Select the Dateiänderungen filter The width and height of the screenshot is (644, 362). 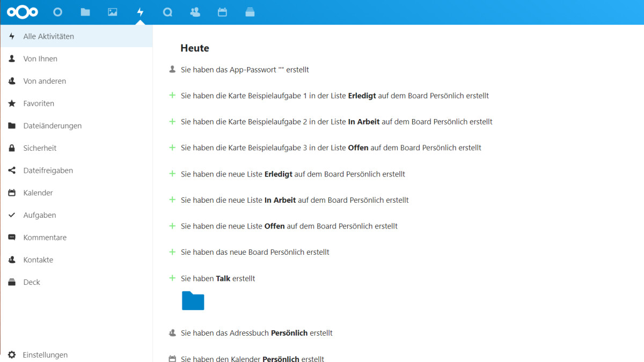pos(76,126)
